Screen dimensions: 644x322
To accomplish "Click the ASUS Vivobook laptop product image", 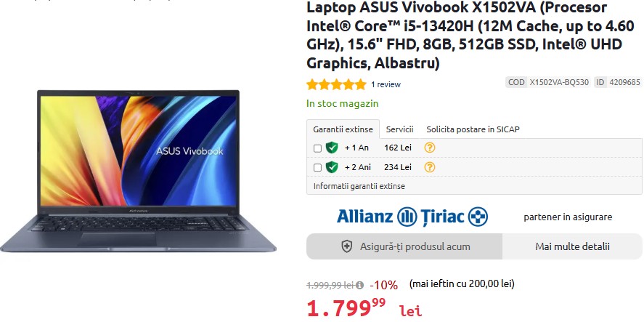I will (x=138, y=171).
